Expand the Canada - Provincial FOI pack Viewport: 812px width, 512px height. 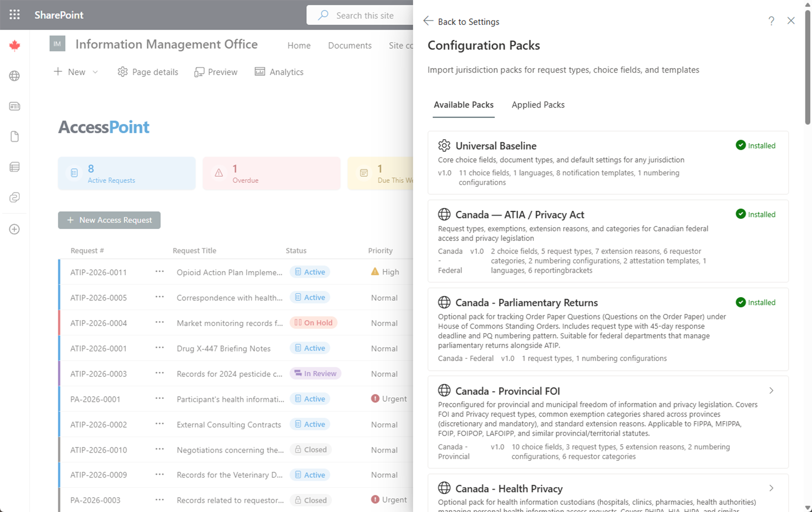[x=771, y=391]
